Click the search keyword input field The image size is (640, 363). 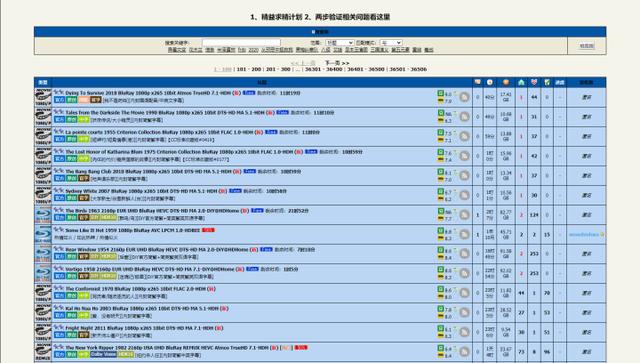241,42
